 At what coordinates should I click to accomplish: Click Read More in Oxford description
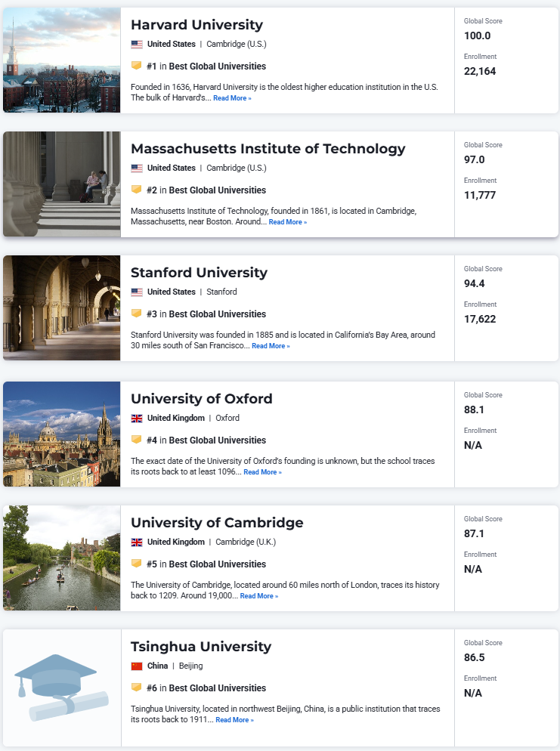click(262, 472)
